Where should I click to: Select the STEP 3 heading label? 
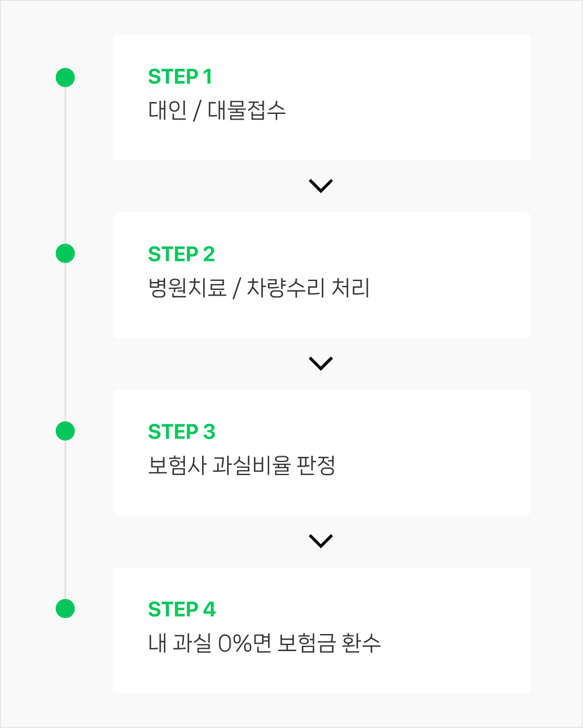click(182, 432)
